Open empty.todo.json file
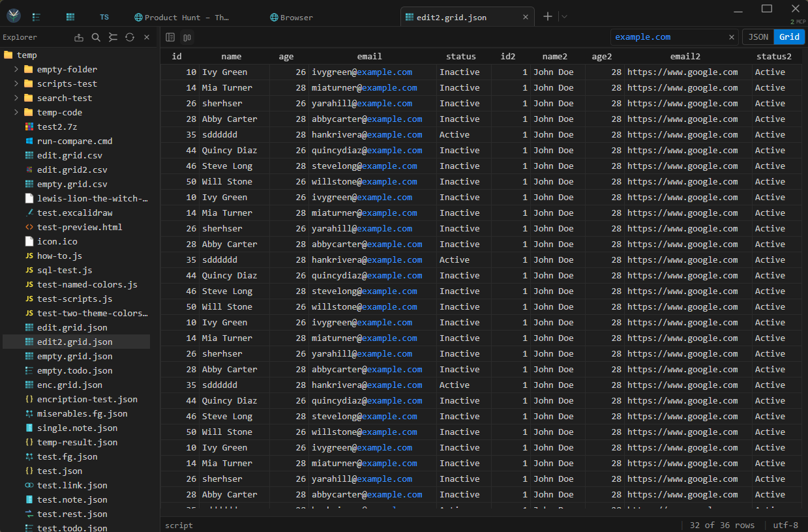808x532 pixels. click(x=76, y=370)
